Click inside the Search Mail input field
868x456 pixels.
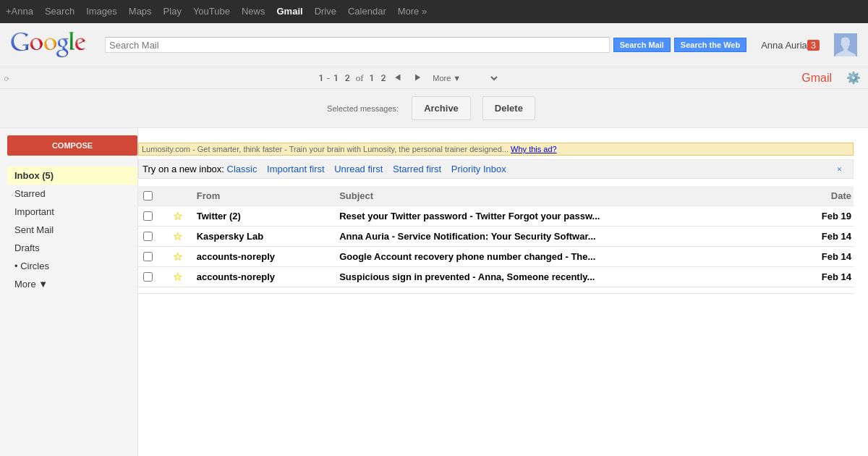click(357, 45)
